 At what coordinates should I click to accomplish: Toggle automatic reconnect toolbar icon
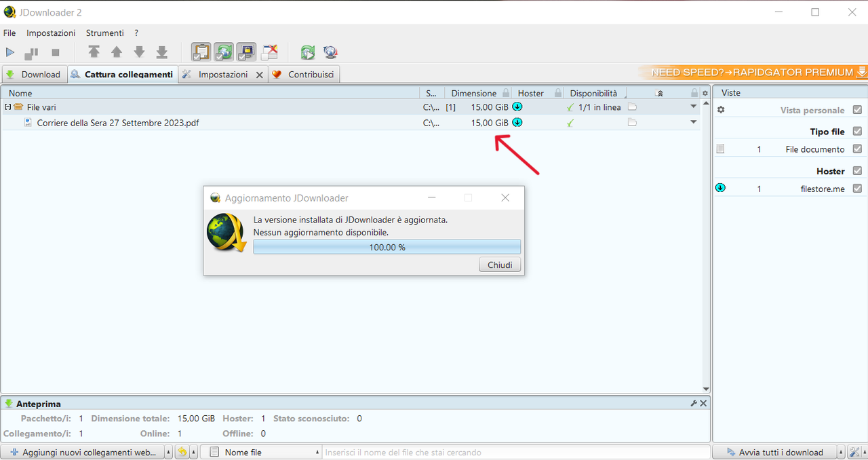(x=224, y=52)
